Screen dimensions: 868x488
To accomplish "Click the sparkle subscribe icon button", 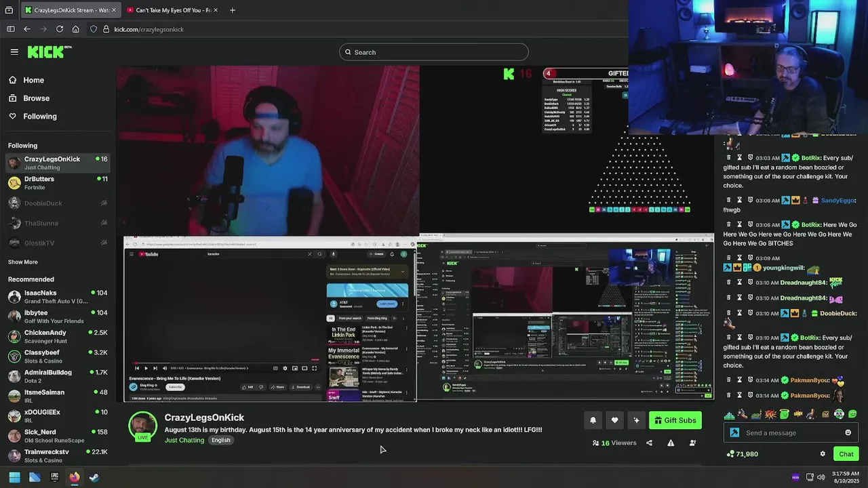I will pyautogui.click(x=636, y=420).
